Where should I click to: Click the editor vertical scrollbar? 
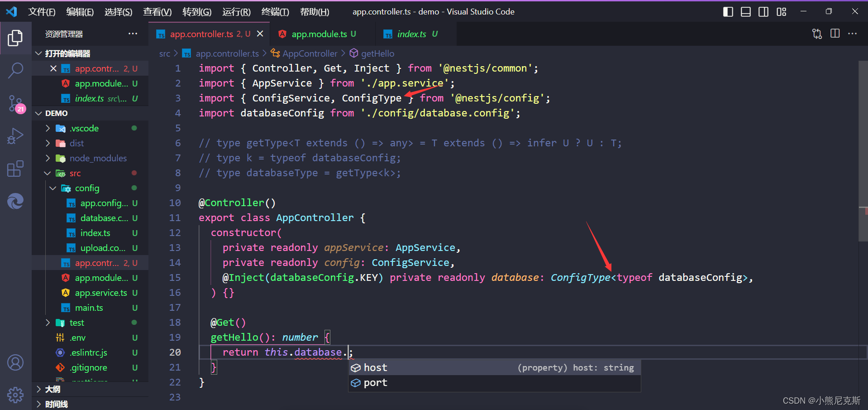point(863,152)
